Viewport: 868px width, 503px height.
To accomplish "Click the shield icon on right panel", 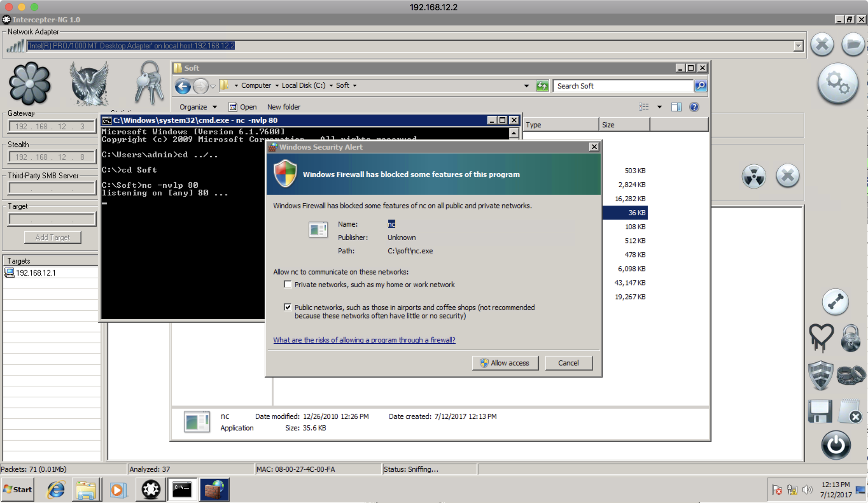I will 821,375.
